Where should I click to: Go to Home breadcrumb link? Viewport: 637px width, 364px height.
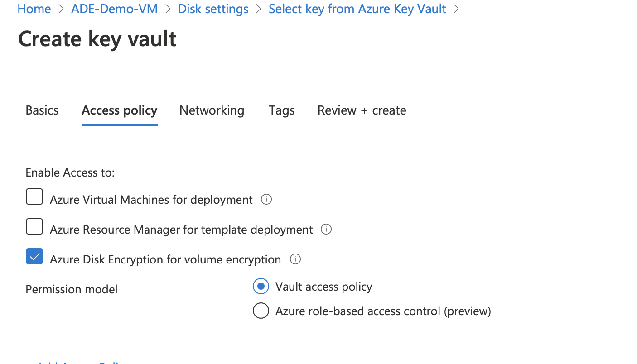[x=34, y=9]
